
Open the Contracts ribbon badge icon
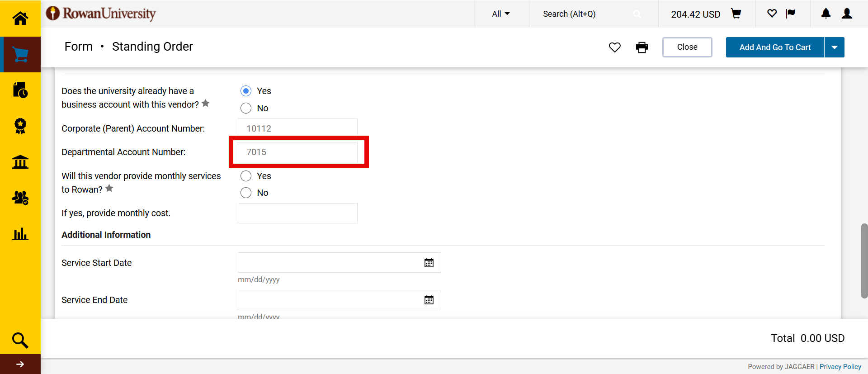click(x=20, y=126)
